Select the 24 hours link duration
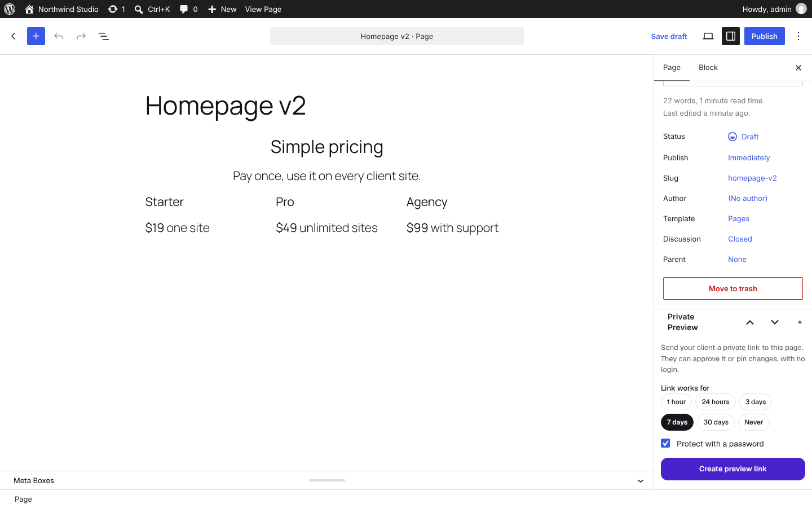 tap(716, 402)
